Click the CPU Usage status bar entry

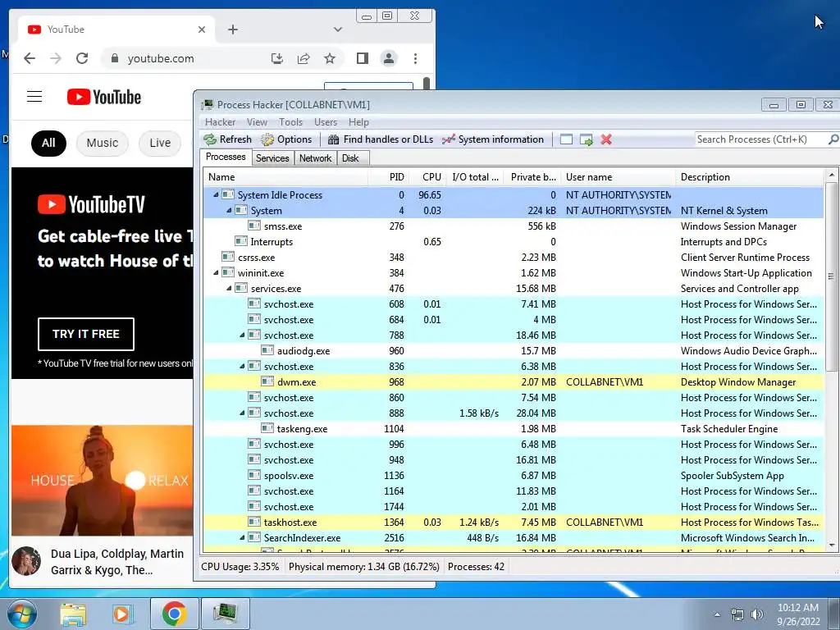coord(240,567)
